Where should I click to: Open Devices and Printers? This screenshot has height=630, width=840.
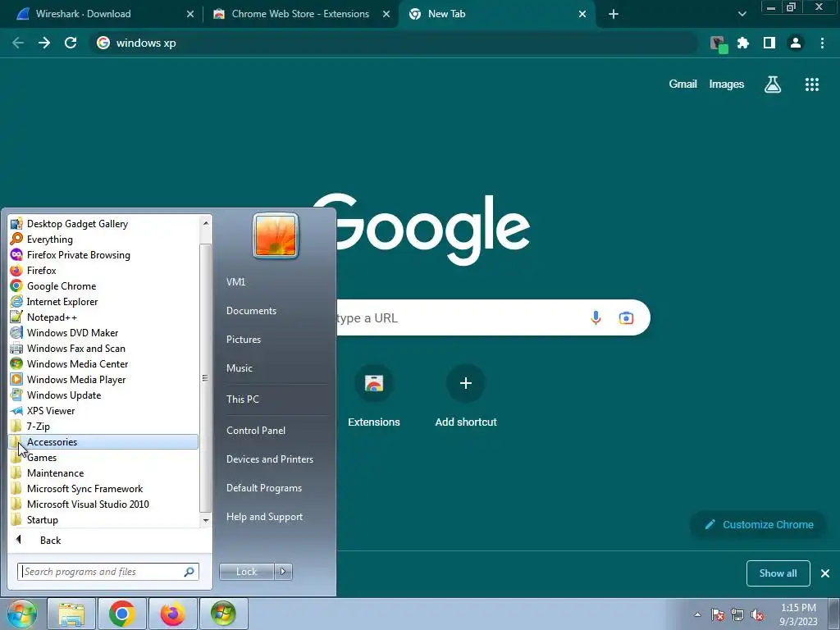[269, 459]
